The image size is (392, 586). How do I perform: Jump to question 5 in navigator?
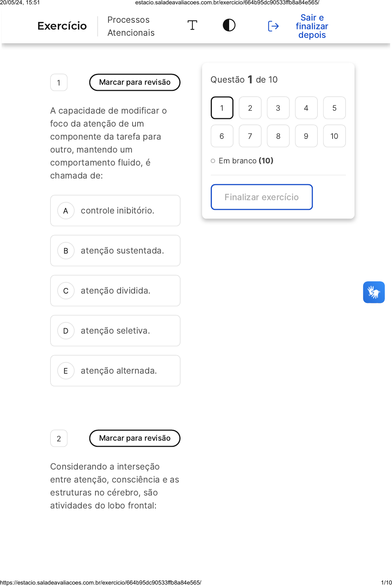pyautogui.click(x=334, y=108)
